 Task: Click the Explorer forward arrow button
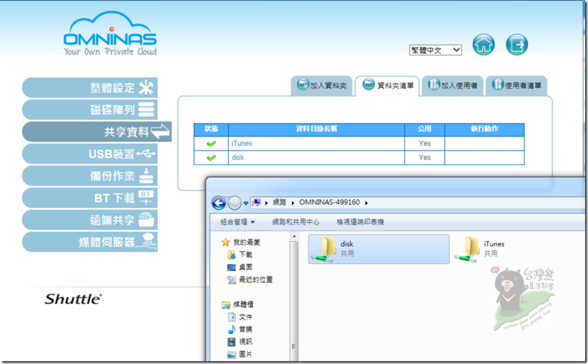point(235,202)
